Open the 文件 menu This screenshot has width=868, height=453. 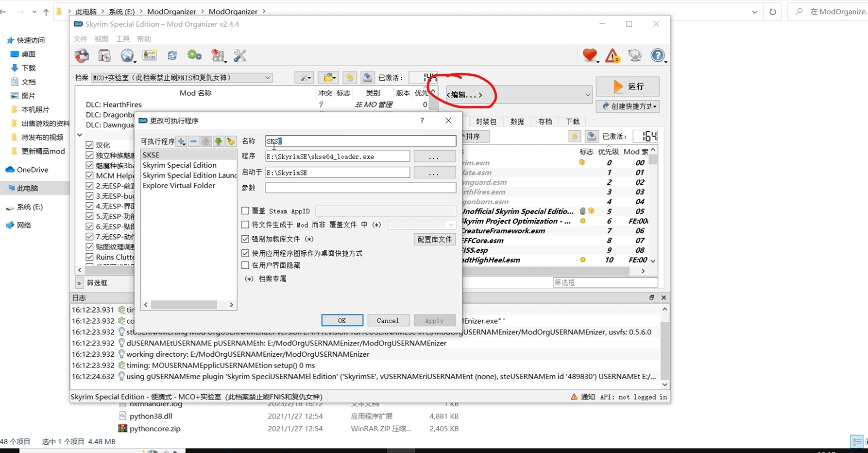pyautogui.click(x=80, y=39)
